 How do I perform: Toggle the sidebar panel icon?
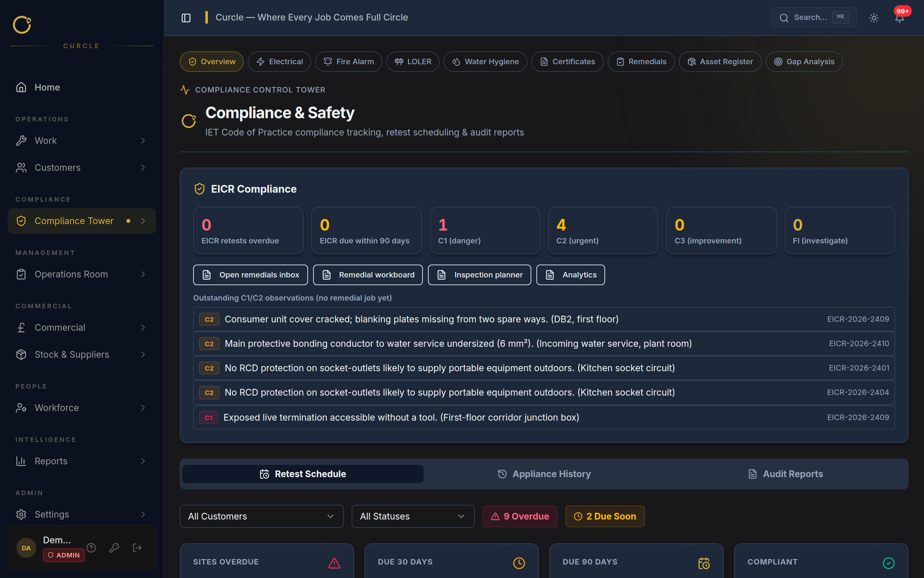tap(186, 18)
